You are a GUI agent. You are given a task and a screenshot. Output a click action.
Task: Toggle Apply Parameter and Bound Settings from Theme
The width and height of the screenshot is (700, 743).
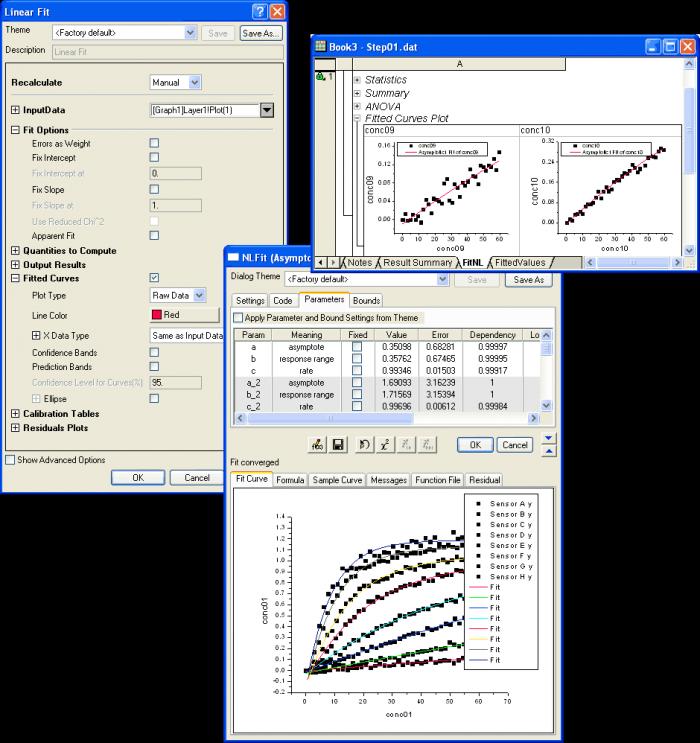[x=238, y=317]
